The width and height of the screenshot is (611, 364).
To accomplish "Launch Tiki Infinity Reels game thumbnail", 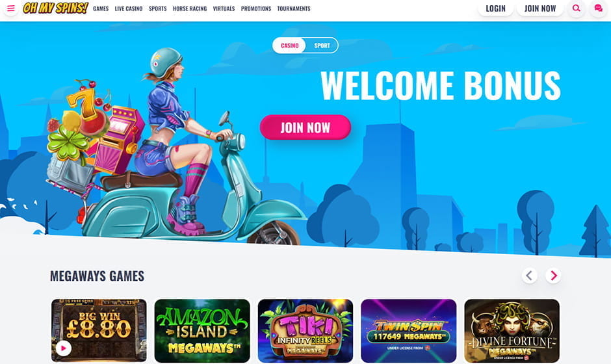I will tap(305, 331).
